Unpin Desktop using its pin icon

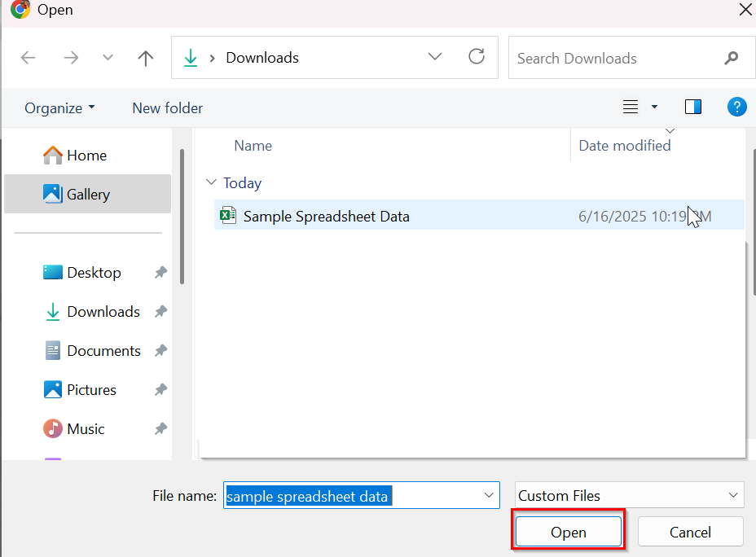160,272
